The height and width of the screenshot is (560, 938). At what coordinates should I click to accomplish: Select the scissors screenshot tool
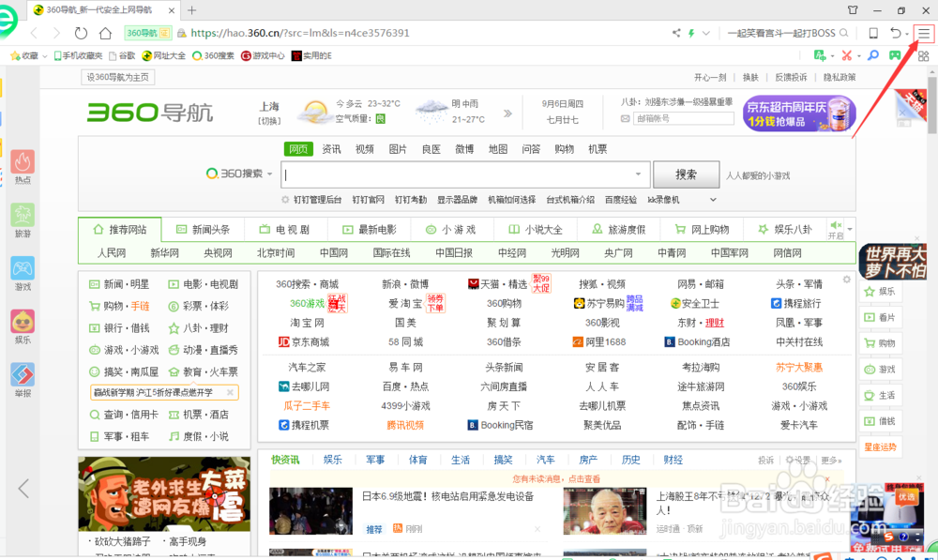click(x=846, y=55)
